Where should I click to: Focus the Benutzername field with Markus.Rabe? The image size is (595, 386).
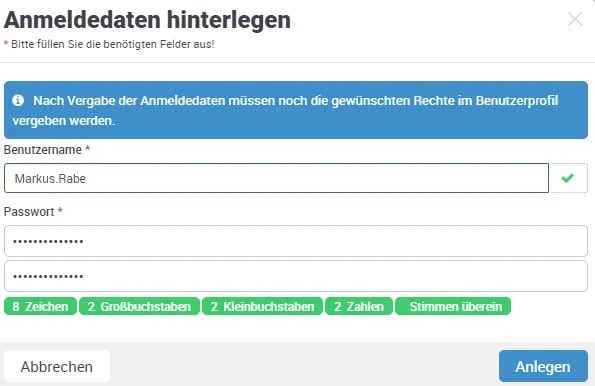276,178
